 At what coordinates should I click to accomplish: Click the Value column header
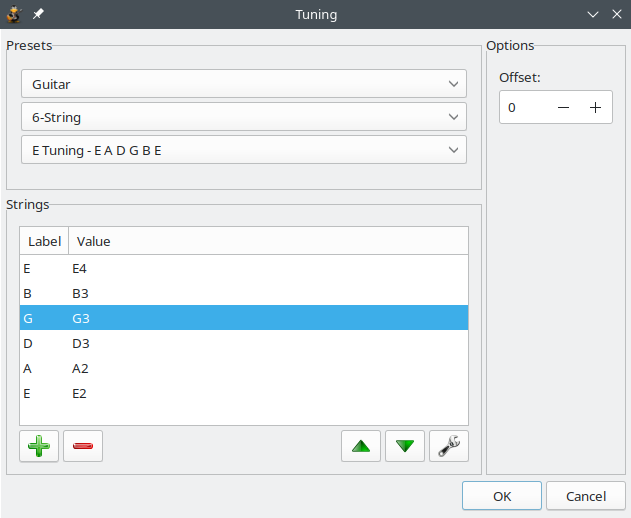tap(267, 241)
